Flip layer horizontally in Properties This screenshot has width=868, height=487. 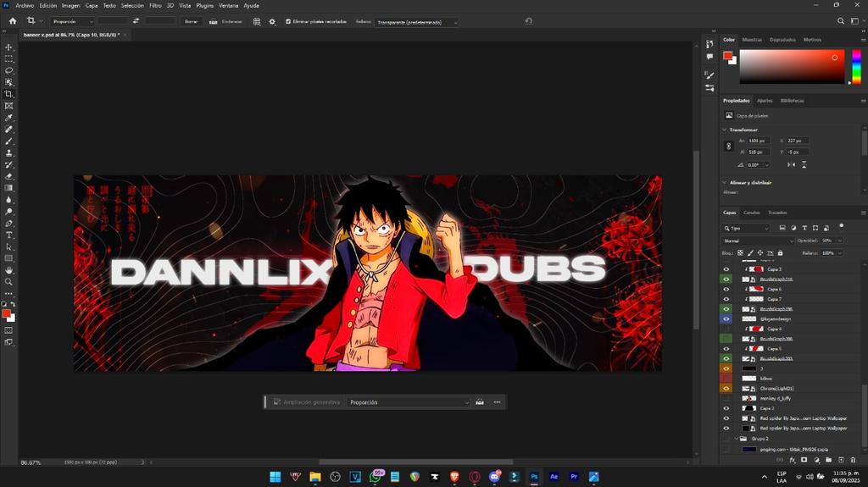coord(791,165)
